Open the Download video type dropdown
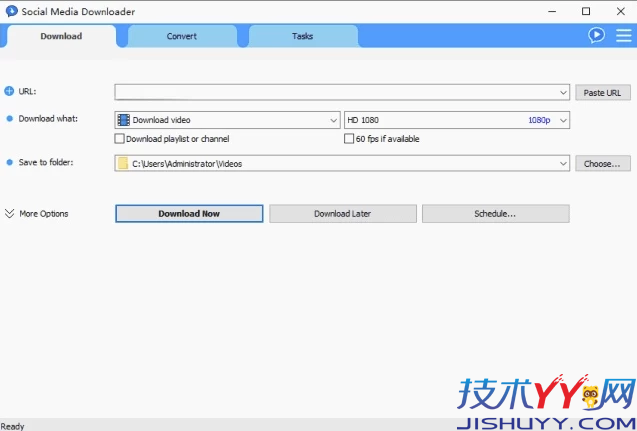The image size is (637, 431). pyautogui.click(x=228, y=120)
